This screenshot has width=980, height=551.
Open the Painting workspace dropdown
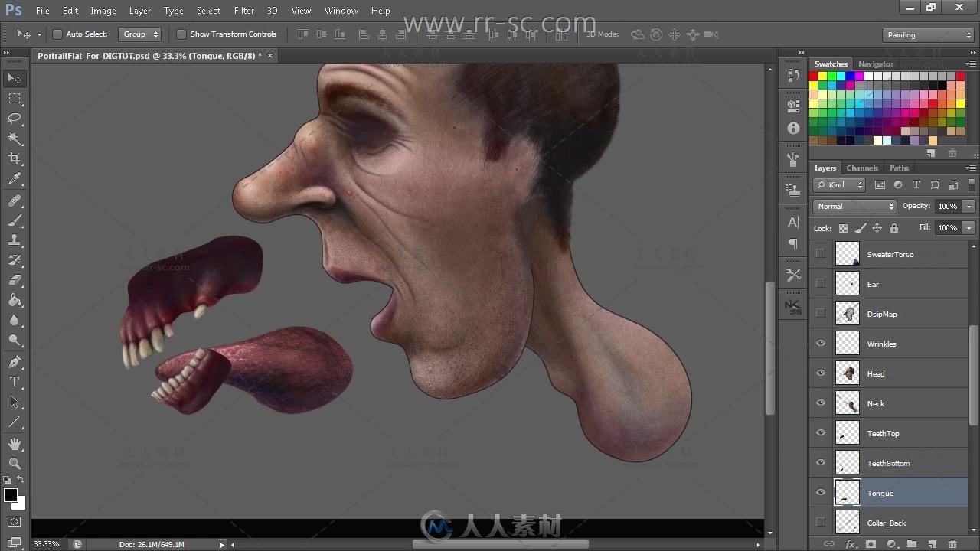click(927, 35)
